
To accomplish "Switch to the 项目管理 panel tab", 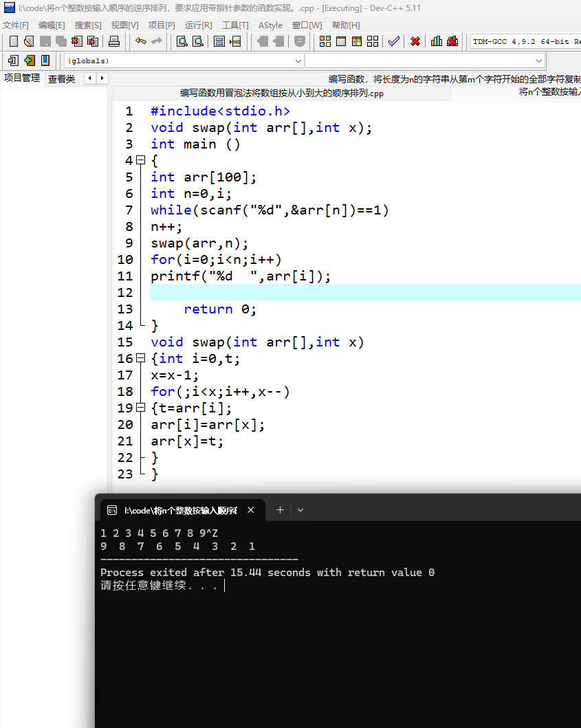I will (x=22, y=78).
